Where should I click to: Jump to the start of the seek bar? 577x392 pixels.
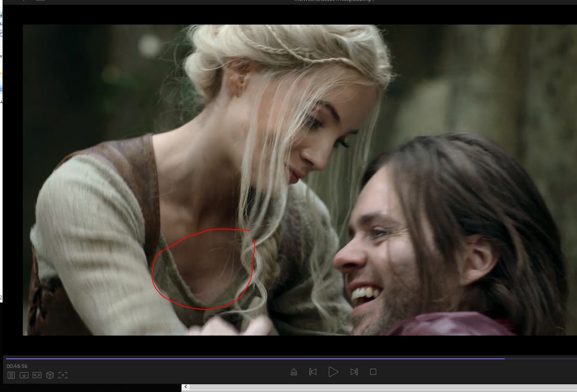(7, 358)
